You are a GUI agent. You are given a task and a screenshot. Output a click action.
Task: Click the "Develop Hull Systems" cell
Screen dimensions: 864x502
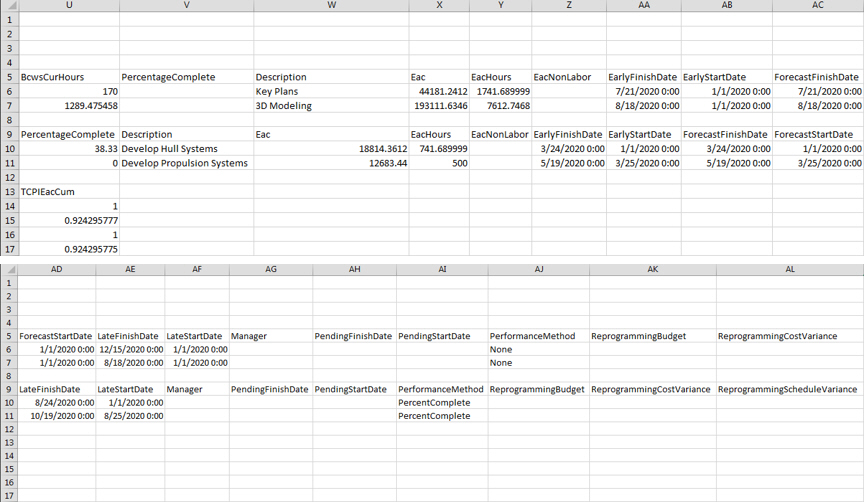[x=169, y=149]
